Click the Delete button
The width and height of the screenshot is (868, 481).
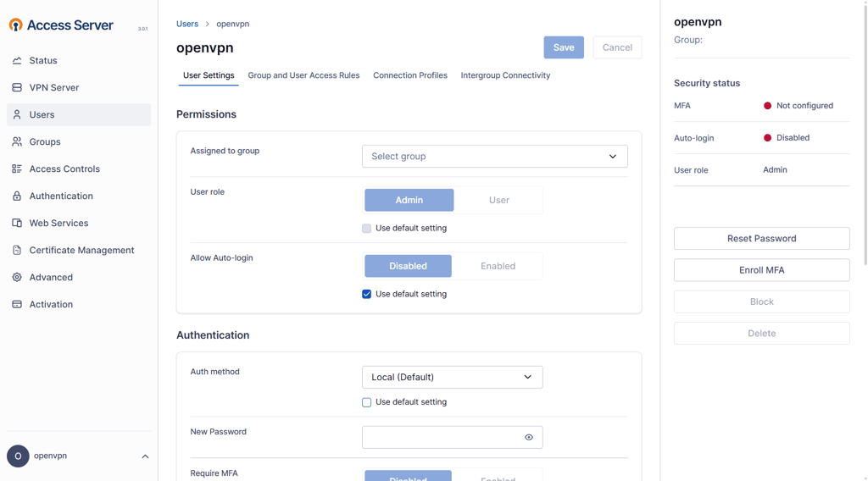point(762,334)
